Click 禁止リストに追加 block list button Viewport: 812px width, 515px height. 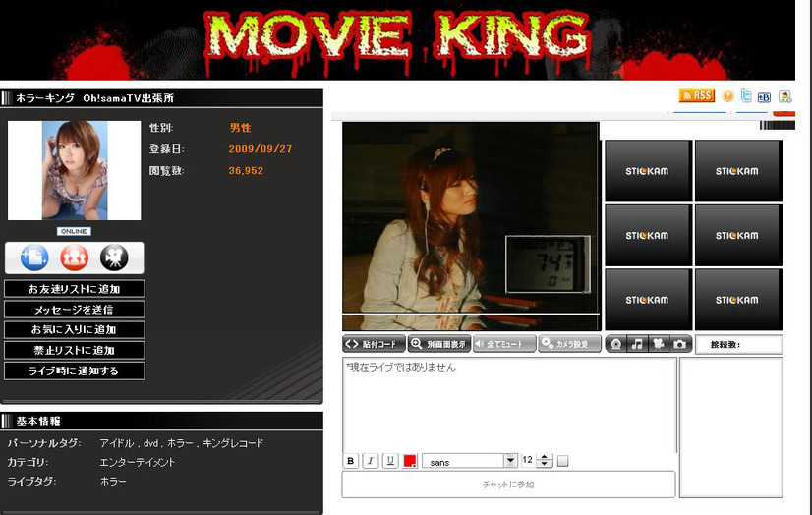tap(74, 351)
